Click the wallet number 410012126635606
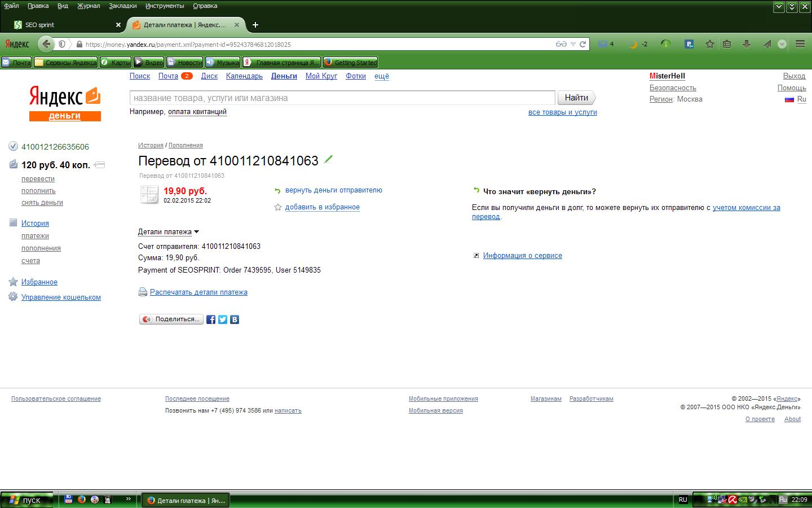This screenshot has height=508, width=812. pyautogui.click(x=55, y=147)
